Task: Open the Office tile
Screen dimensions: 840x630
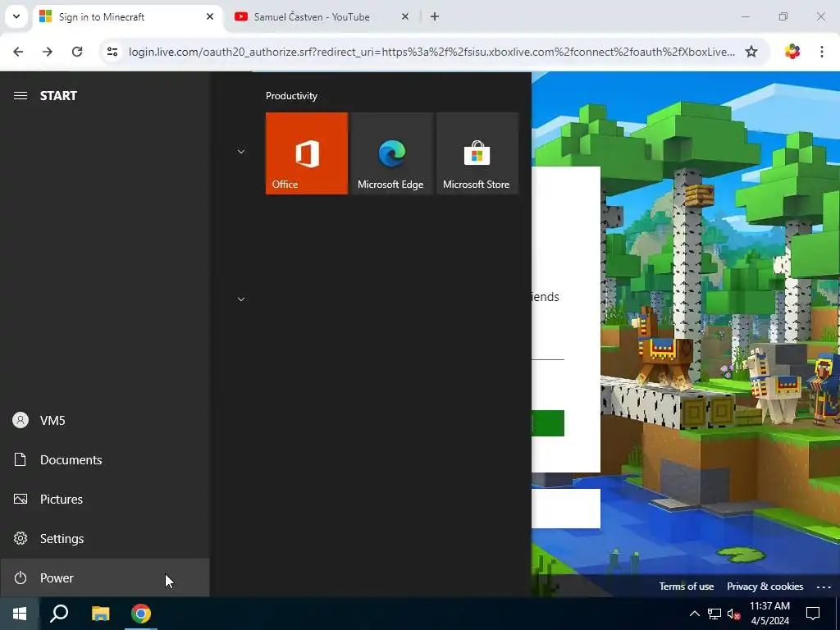Action: (307, 153)
